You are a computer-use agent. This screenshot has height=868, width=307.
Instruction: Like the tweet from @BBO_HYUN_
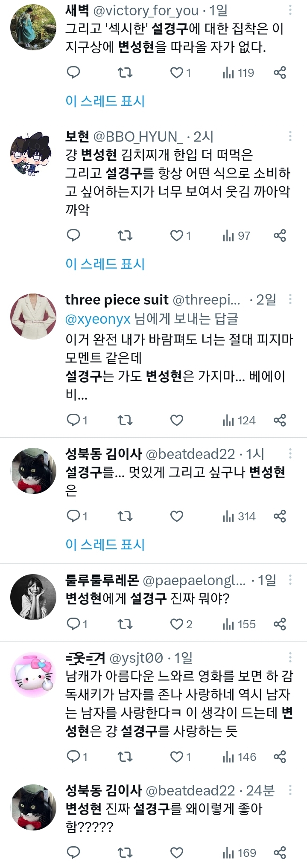click(181, 235)
